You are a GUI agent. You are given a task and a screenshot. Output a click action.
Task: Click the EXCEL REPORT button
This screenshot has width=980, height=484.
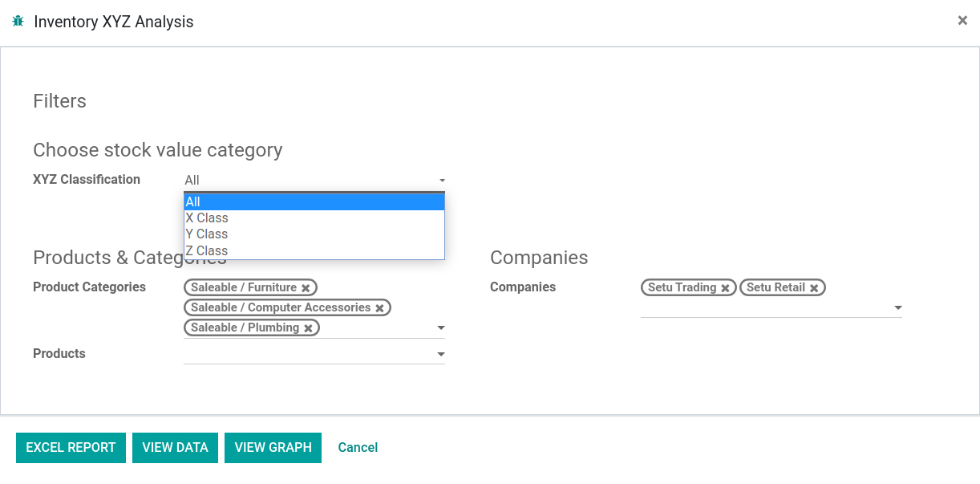pos(71,448)
